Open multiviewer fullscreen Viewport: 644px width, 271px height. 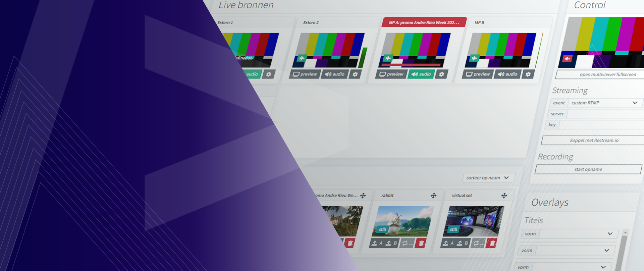coord(600,74)
